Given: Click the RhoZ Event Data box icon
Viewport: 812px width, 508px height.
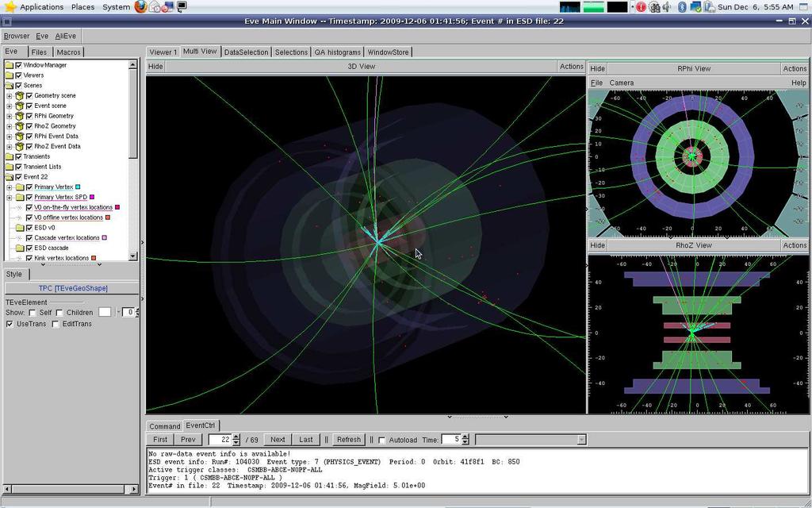Looking at the screenshot, I should click(x=20, y=147).
